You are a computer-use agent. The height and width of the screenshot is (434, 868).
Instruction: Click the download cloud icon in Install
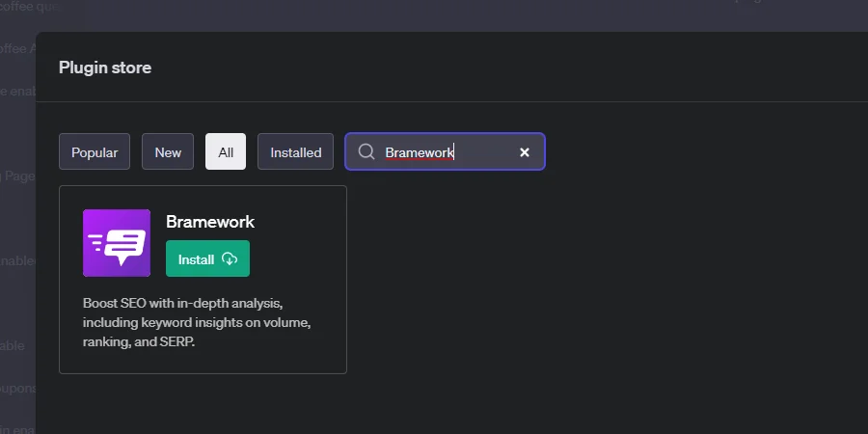[x=230, y=258]
